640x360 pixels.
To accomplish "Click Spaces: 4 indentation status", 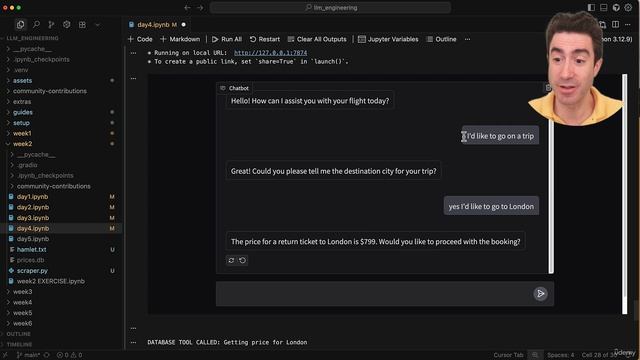I will click(560, 355).
